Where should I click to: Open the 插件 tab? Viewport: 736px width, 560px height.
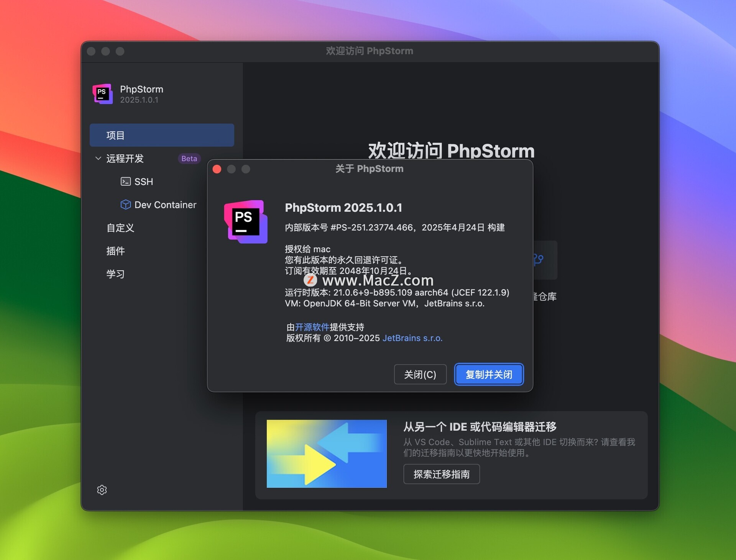pyautogui.click(x=115, y=251)
